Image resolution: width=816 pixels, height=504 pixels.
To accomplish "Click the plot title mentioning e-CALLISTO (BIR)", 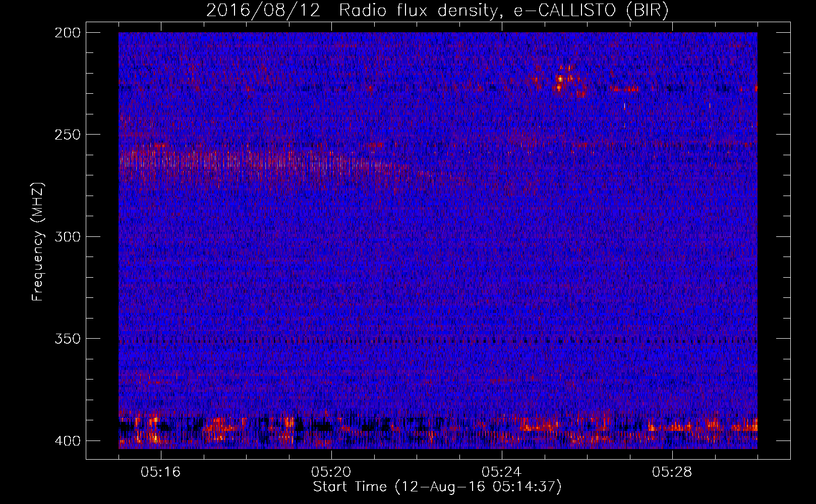I will click(437, 10).
